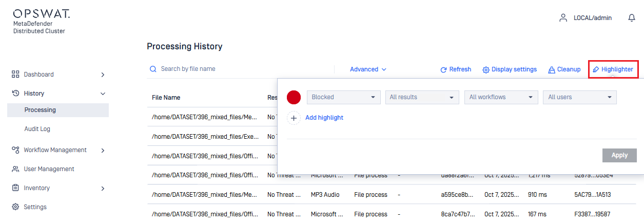644x223 pixels.
Task: Click the user profile icon
Action: click(563, 18)
